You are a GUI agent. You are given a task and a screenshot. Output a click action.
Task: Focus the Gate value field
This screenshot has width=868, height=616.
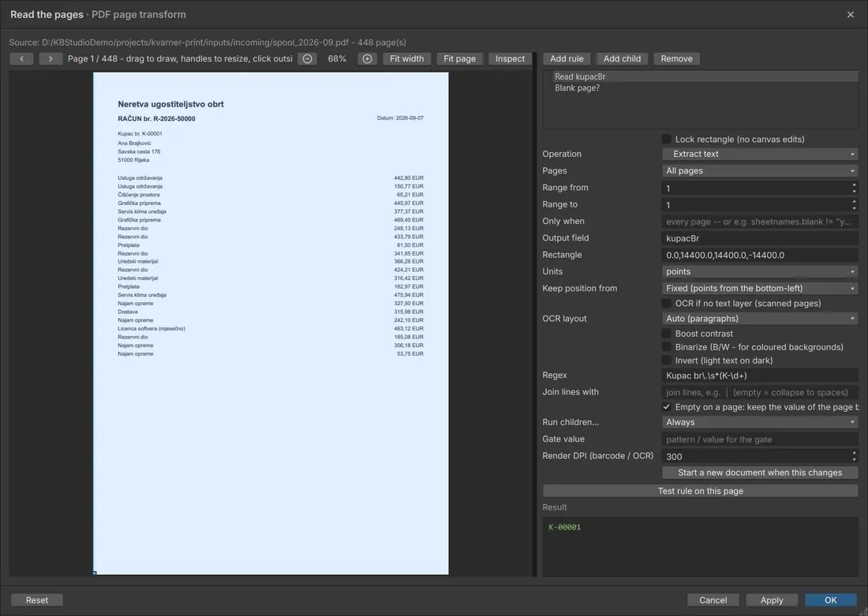point(760,439)
